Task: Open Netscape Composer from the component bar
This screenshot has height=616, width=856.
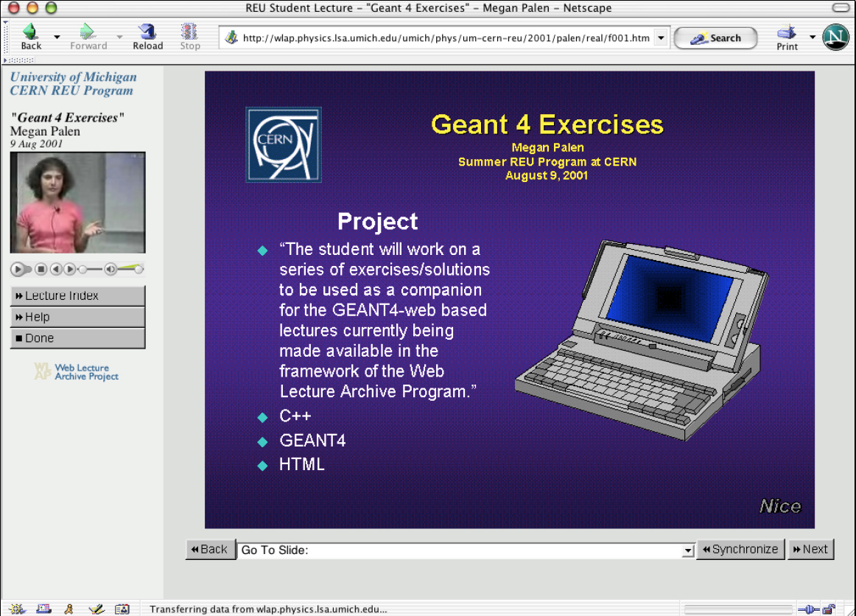Action: click(96, 609)
